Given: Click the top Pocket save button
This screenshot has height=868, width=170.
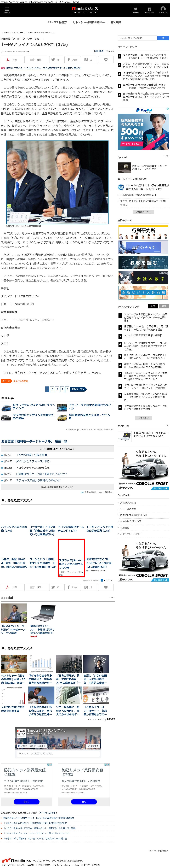Looking at the screenshot, I should pos(106,60).
